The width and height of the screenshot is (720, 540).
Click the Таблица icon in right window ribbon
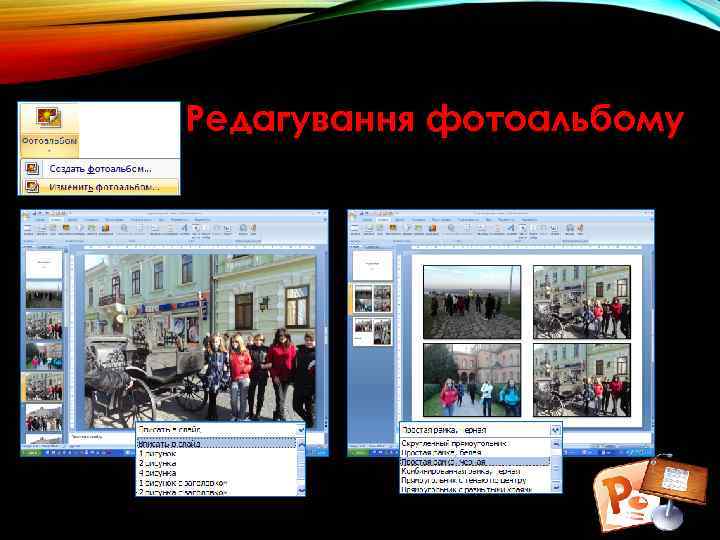(355, 229)
